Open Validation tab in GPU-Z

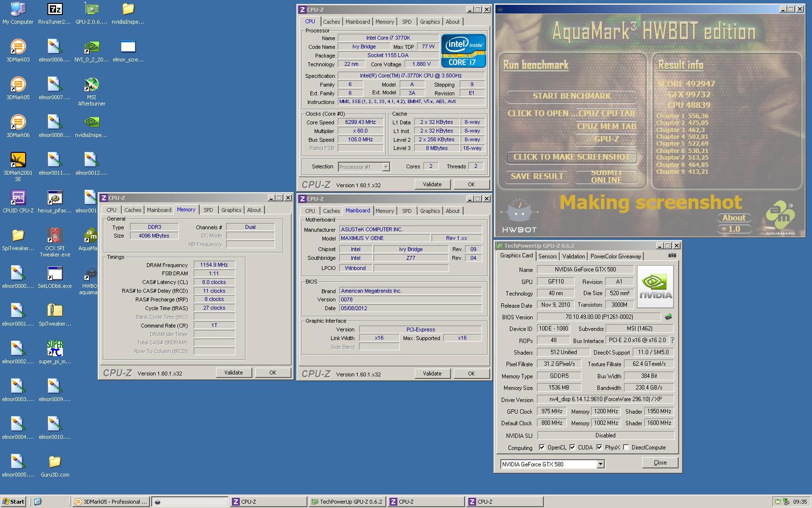coord(574,256)
